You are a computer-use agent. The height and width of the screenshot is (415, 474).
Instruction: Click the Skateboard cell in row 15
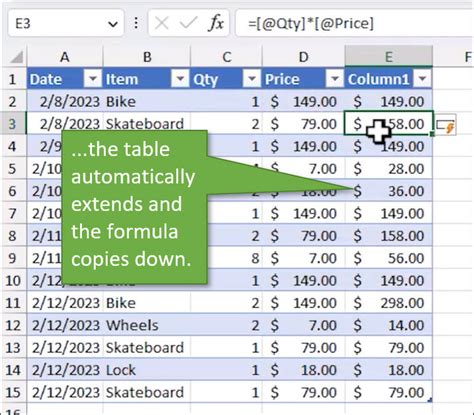tap(147, 392)
